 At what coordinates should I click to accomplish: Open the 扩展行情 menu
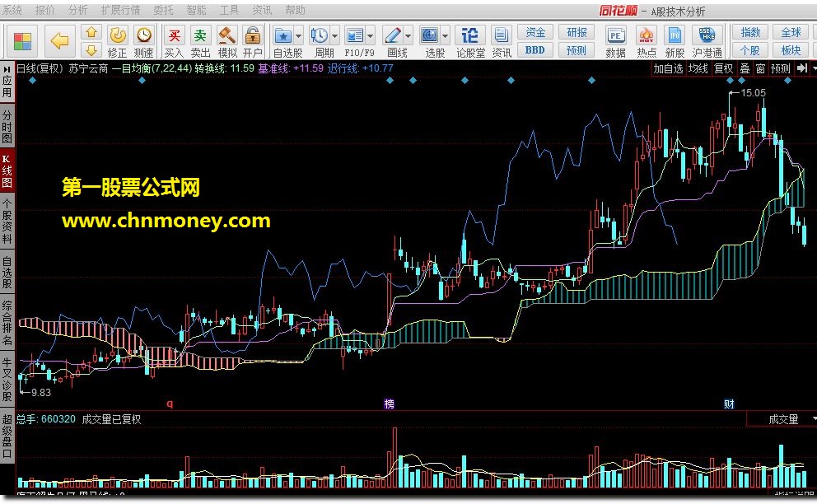(x=120, y=10)
